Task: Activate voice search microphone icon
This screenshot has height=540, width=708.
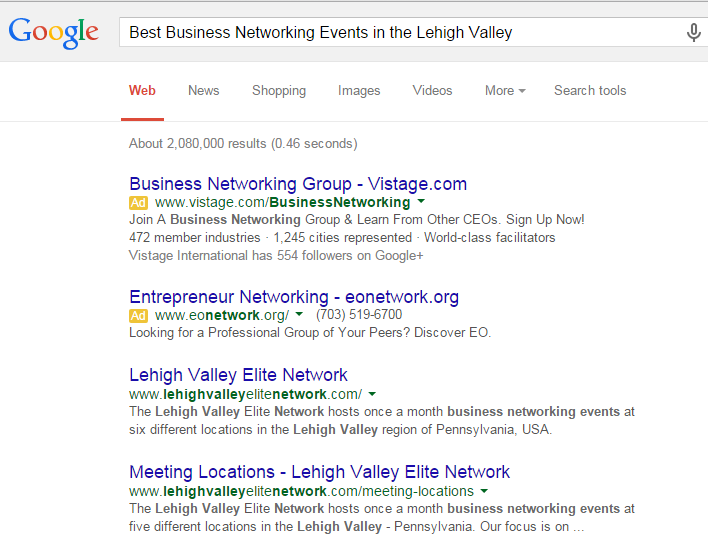Action: [694, 33]
